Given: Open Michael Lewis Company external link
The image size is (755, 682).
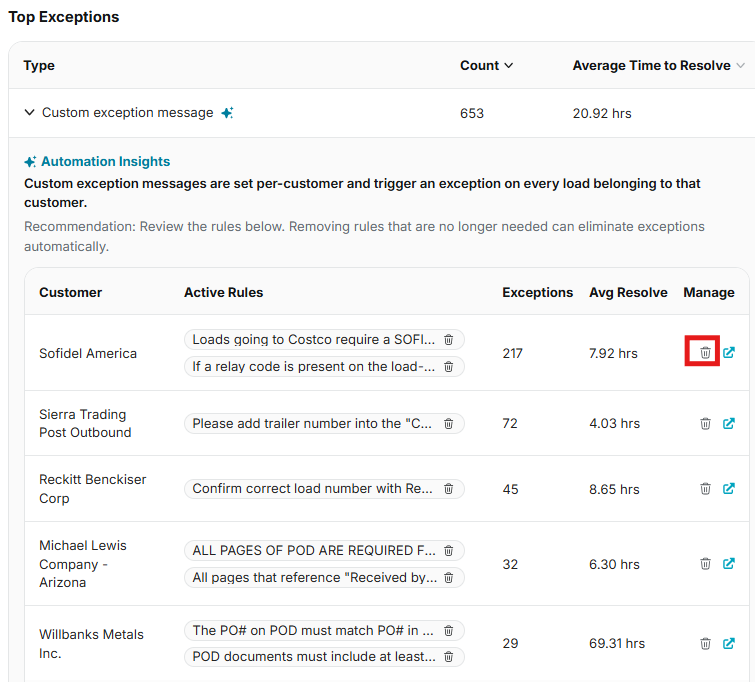Looking at the screenshot, I should point(729,564).
